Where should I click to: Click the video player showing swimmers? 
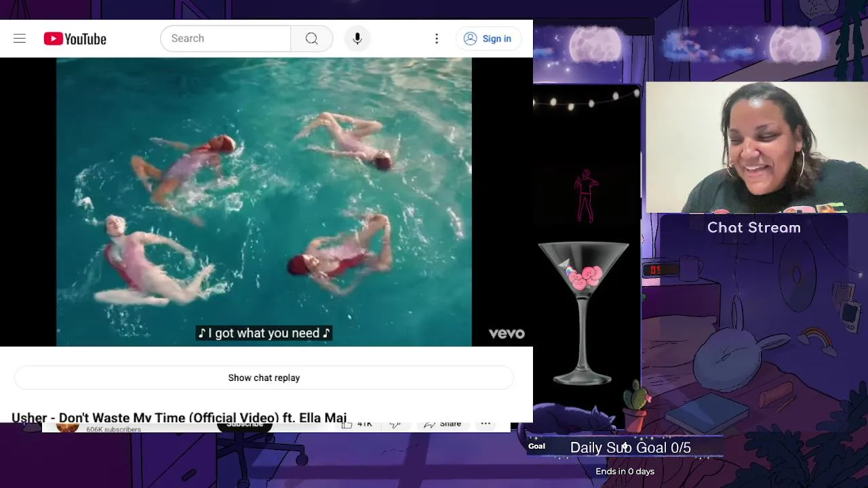tap(264, 202)
